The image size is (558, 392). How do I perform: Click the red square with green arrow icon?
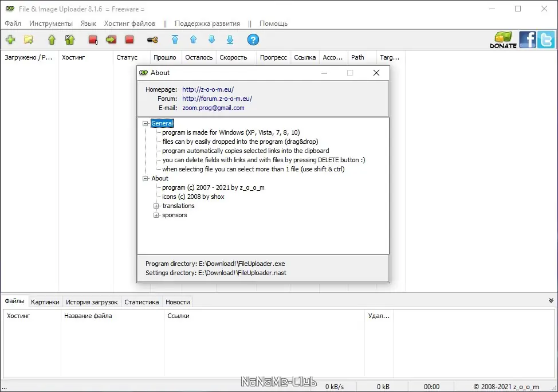click(x=111, y=40)
